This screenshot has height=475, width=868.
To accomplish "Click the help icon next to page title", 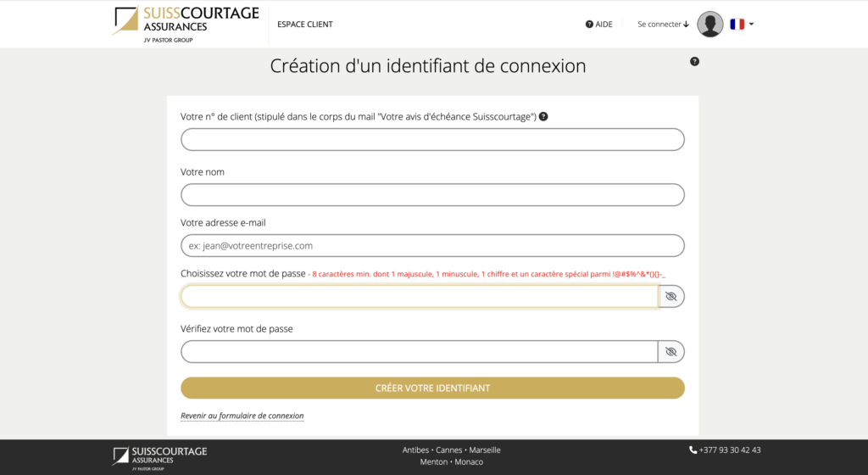I will [694, 61].
